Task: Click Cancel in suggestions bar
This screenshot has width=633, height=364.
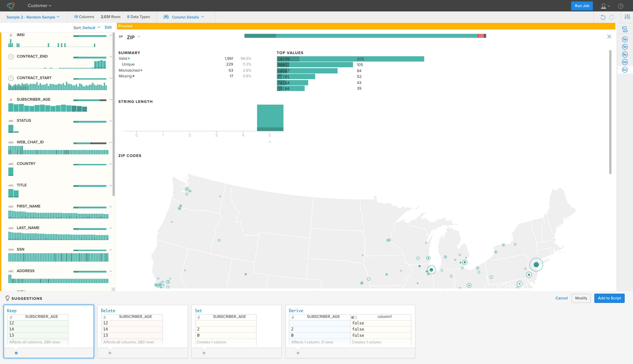Action: click(x=561, y=298)
